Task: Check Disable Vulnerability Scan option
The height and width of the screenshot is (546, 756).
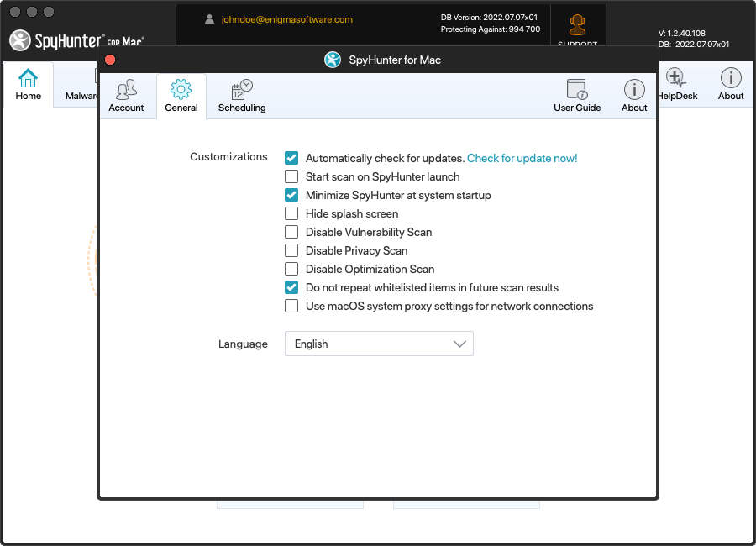Action: [291, 232]
